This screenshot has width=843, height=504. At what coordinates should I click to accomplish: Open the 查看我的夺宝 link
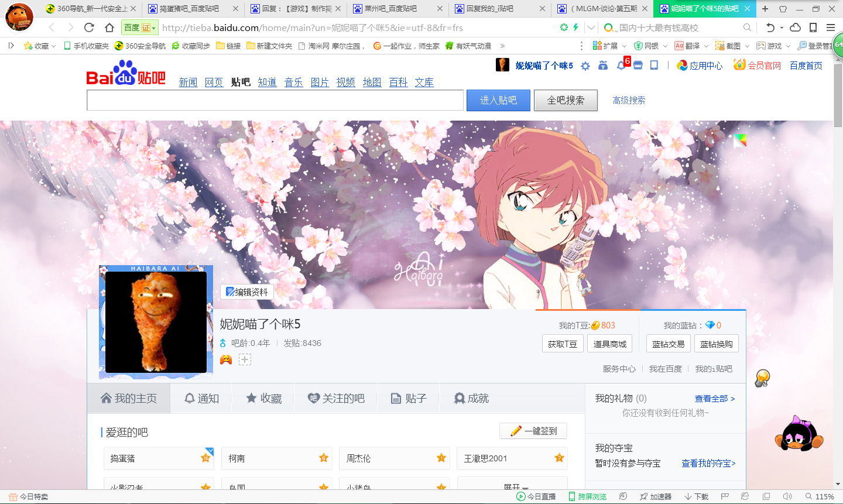pos(708,463)
